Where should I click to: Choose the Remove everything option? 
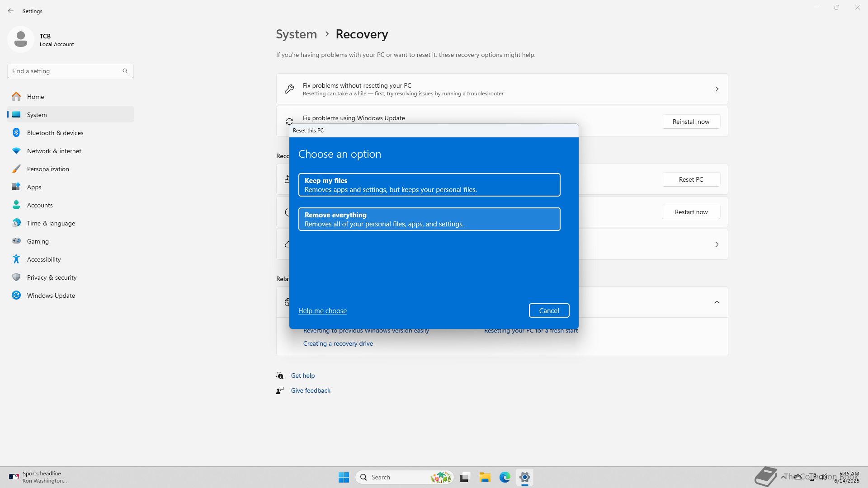[x=429, y=219]
